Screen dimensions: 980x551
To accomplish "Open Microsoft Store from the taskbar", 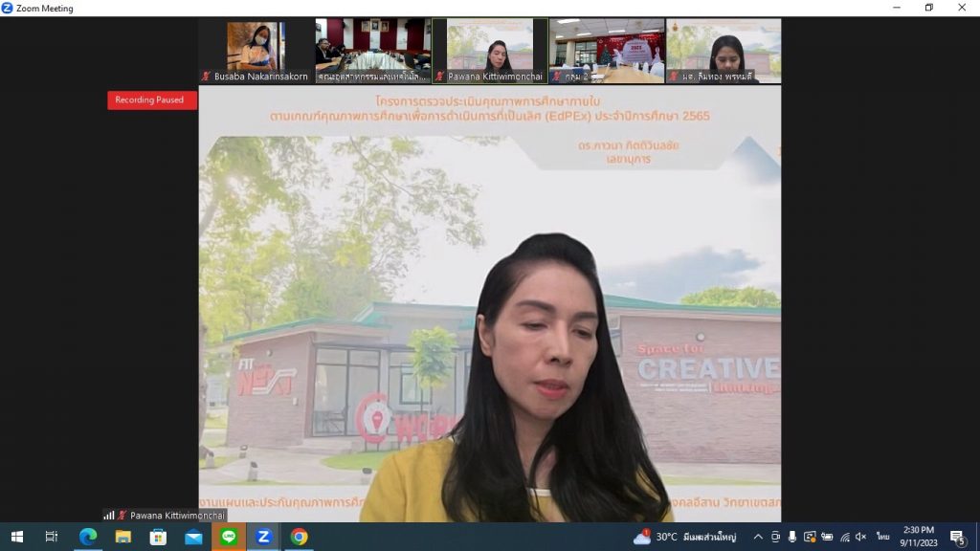I will (158, 537).
